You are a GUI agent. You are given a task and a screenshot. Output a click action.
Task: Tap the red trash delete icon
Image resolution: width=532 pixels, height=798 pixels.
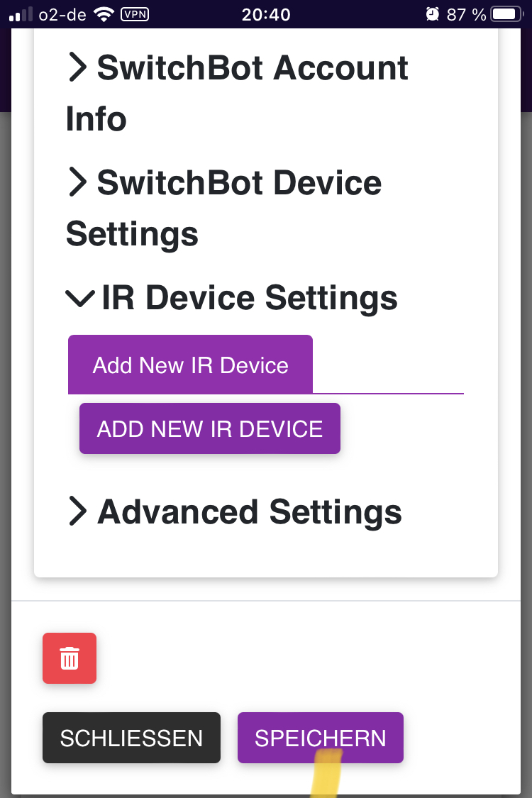[x=69, y=658]
